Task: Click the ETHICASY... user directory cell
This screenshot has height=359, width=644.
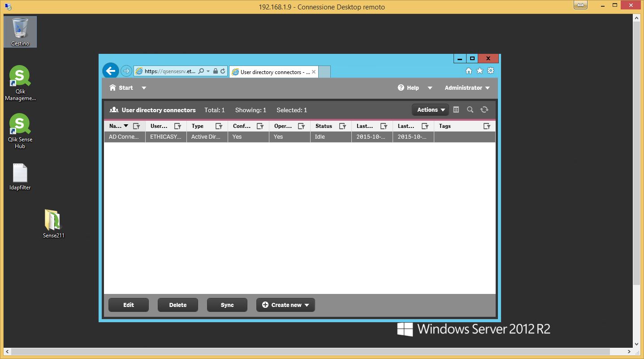Action: pyautogui.click(x=166, y=137)
